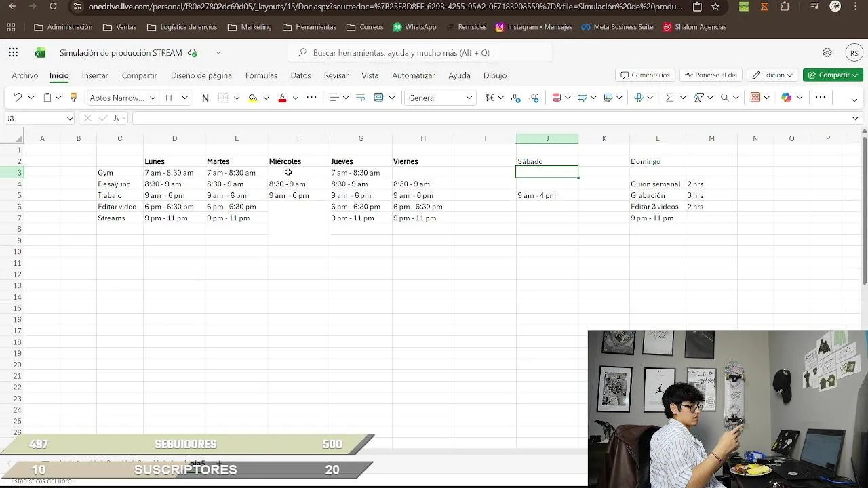Image resolution: width=868 pixels, height=488 pixels.
Task: Apply the red font color
Action: coord(282,98)
